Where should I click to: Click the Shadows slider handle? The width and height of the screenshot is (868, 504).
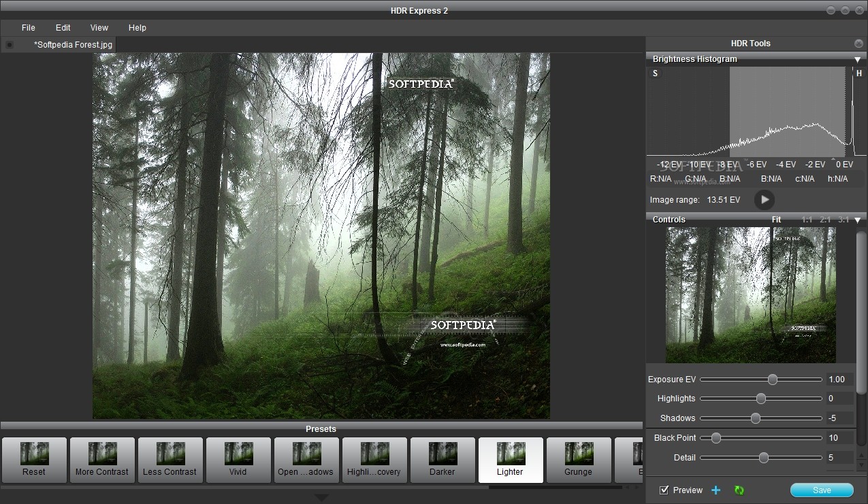756,418
